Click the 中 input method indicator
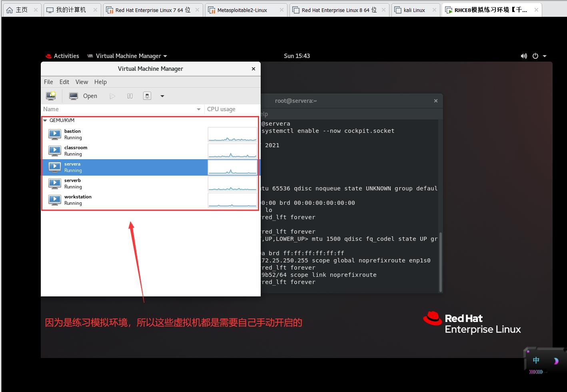Screen dimensions: 567x392 tap(536, 360)
